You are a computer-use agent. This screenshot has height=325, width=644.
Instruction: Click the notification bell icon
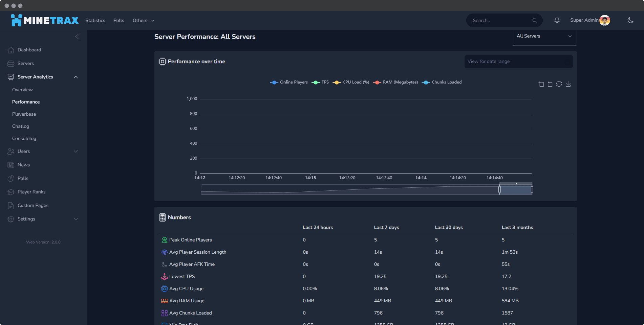[557, 20]
